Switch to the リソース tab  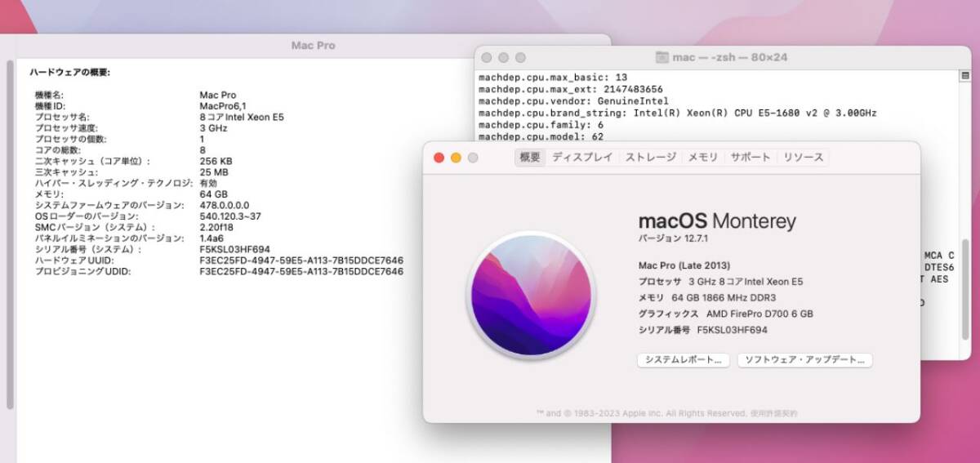[x=803, y=158]
